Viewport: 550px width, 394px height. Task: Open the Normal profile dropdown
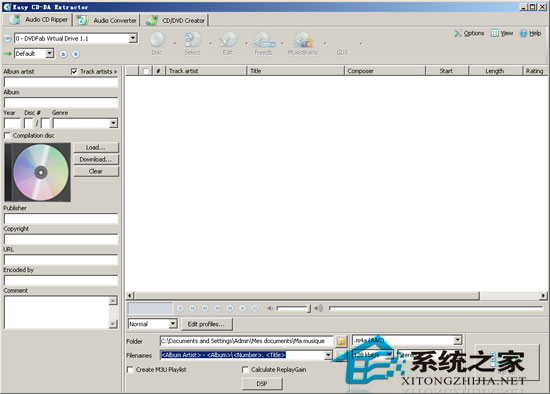(173, 323)
